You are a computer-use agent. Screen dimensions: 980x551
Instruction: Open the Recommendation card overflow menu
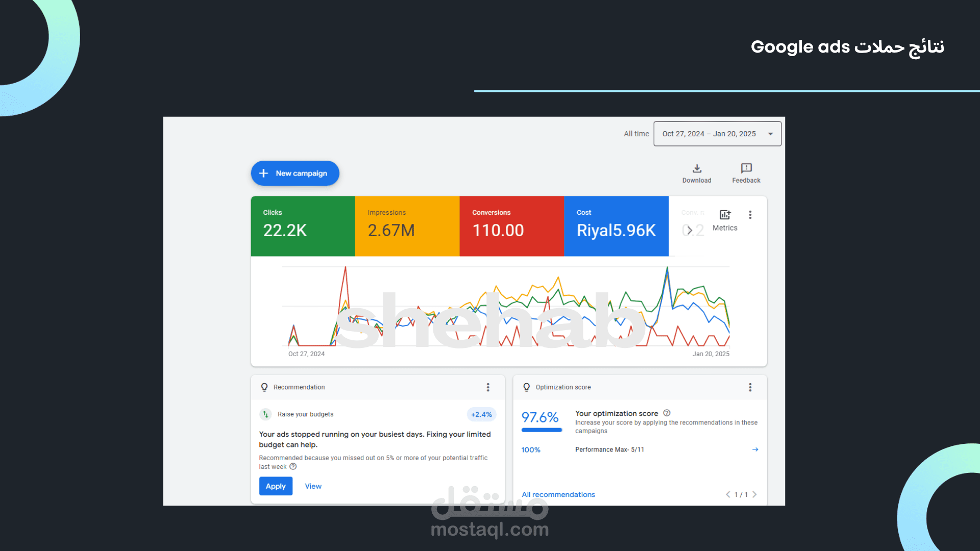tap(488, 387)
